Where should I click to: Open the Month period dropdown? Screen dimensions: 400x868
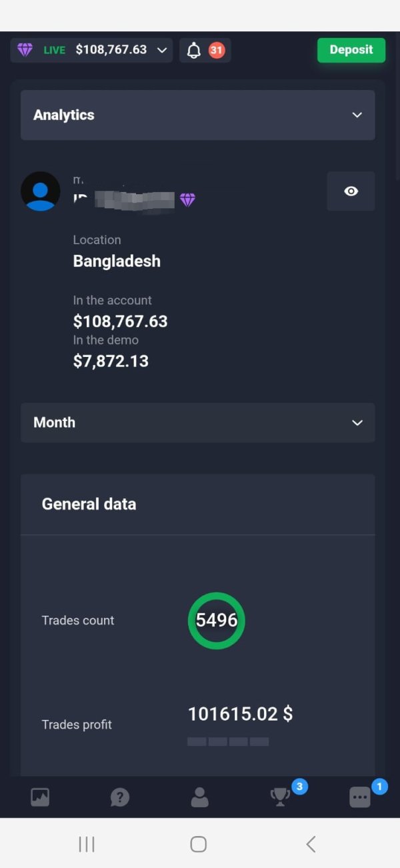[x=198, y=422]
